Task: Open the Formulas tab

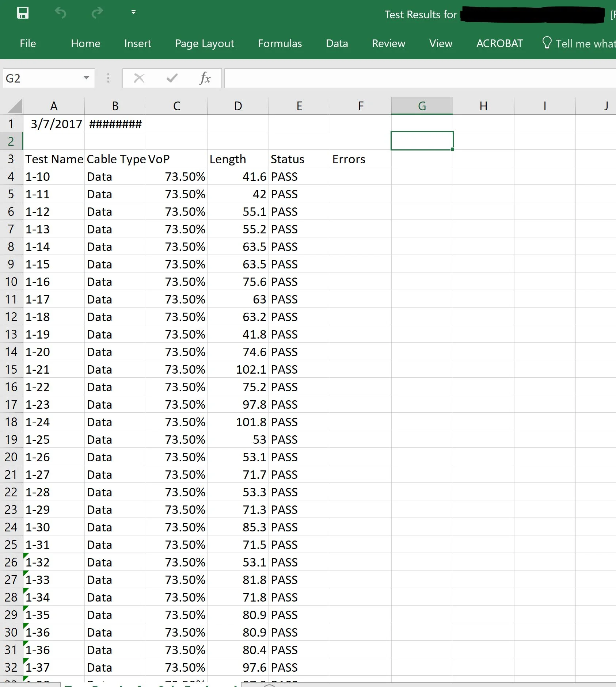Action: (x=280, y=43)
